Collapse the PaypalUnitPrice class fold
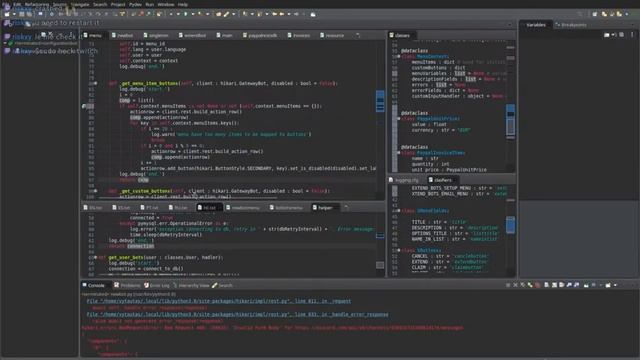Viewport: 640px width, 360px height. click(399, 119)
